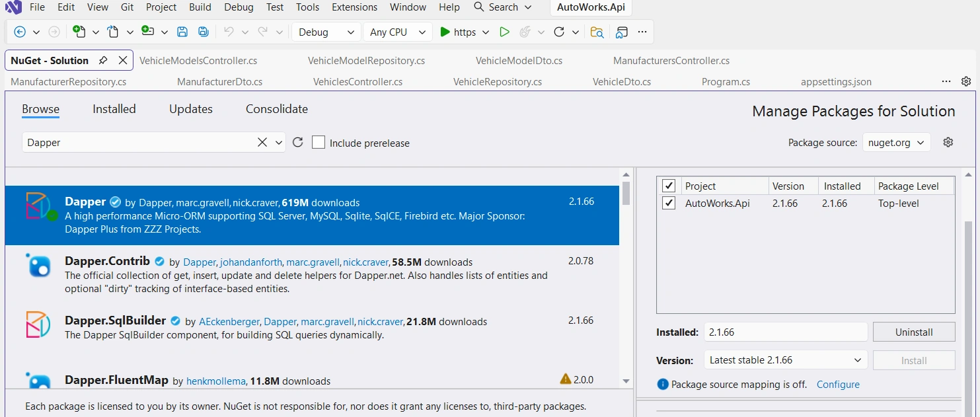This screenshot has height=417, width=980.
Task: Click the document tabs settings gear
Action: point(966,81)
